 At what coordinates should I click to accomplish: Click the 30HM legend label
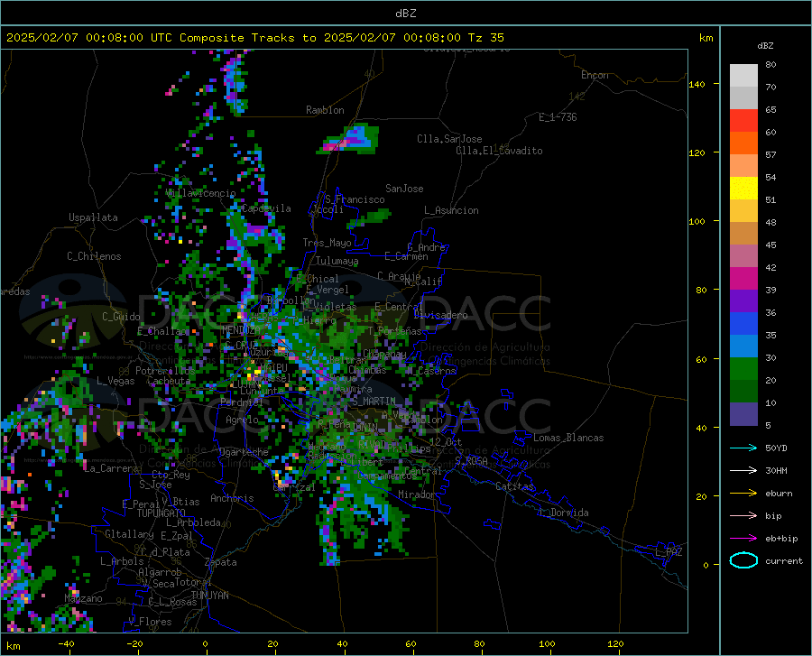[776, 471]
